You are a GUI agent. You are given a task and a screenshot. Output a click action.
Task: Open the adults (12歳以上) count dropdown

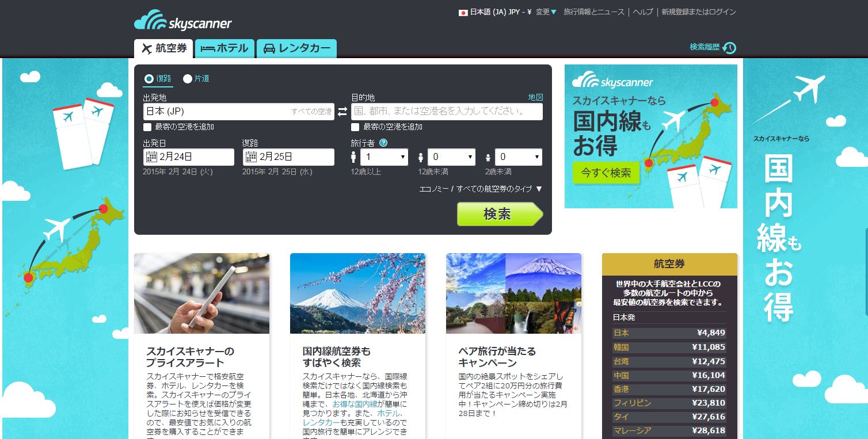[384, 157]
